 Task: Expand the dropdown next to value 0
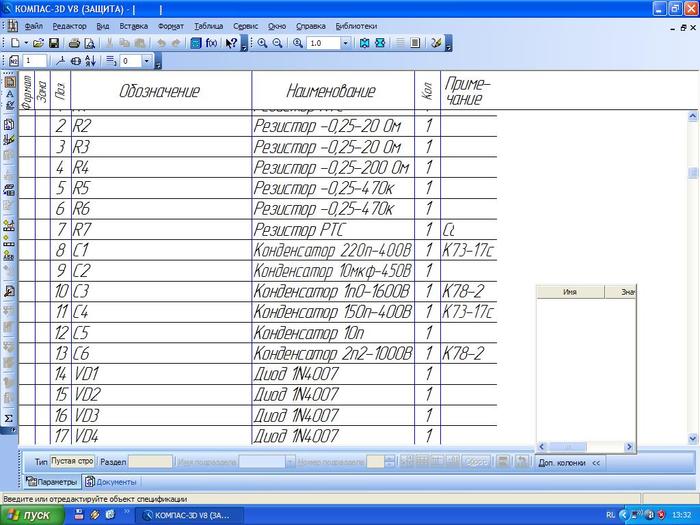[x=146, y=62]
